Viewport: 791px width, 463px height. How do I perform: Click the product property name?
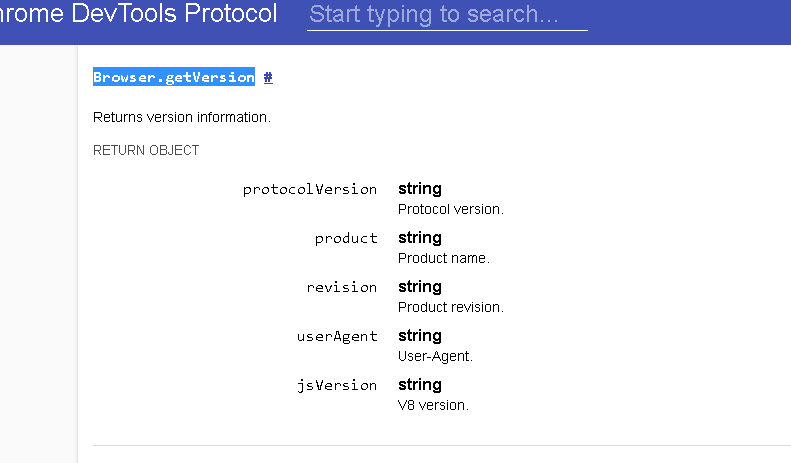pos(346,238)
